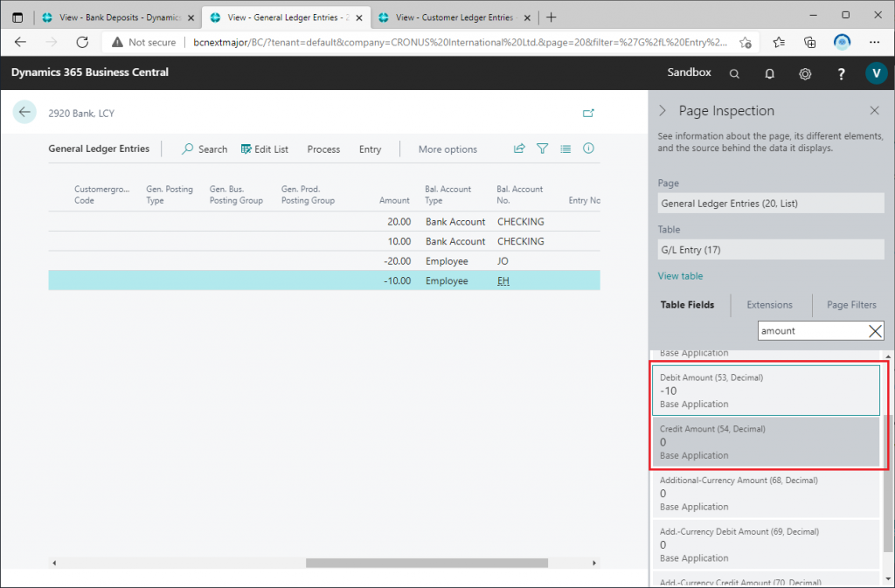The height and width of the screenshot is (588, 895).
Task: Open this page in a new window
Action: point(588,113)
